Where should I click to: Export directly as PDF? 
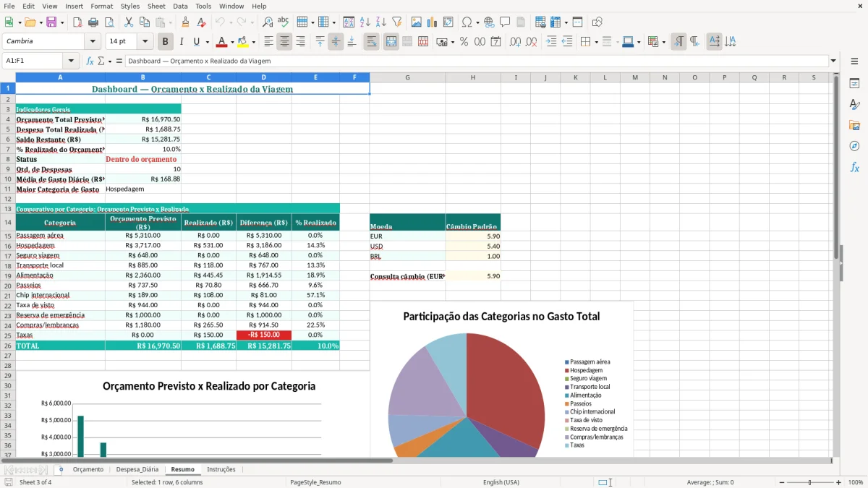coord(77,22)
